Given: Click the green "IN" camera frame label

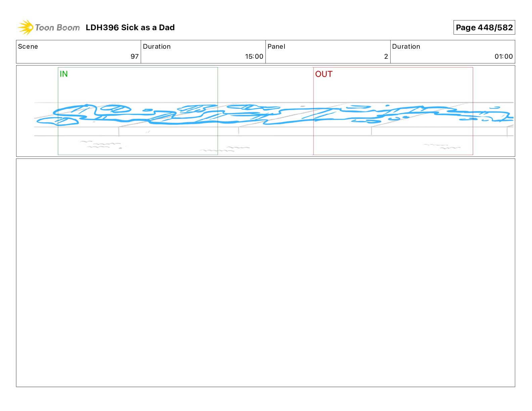Looking at the screenshot, I should pos(64,74).
